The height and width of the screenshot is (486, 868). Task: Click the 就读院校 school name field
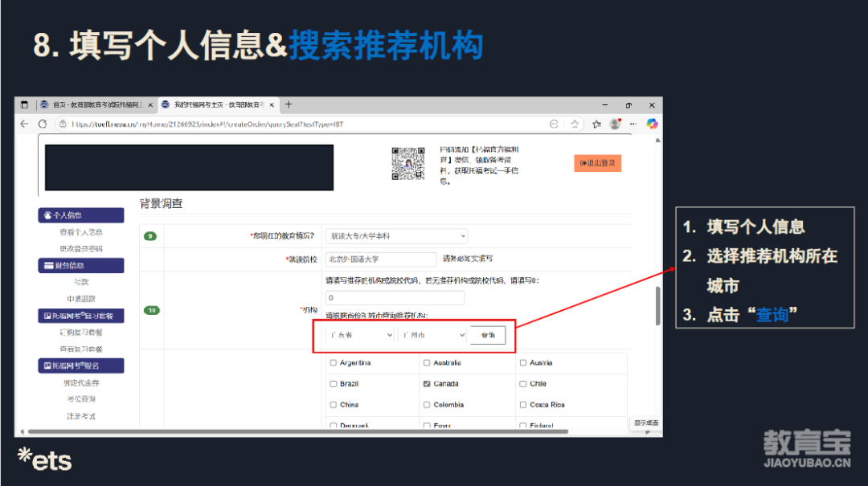coord(381,259)
